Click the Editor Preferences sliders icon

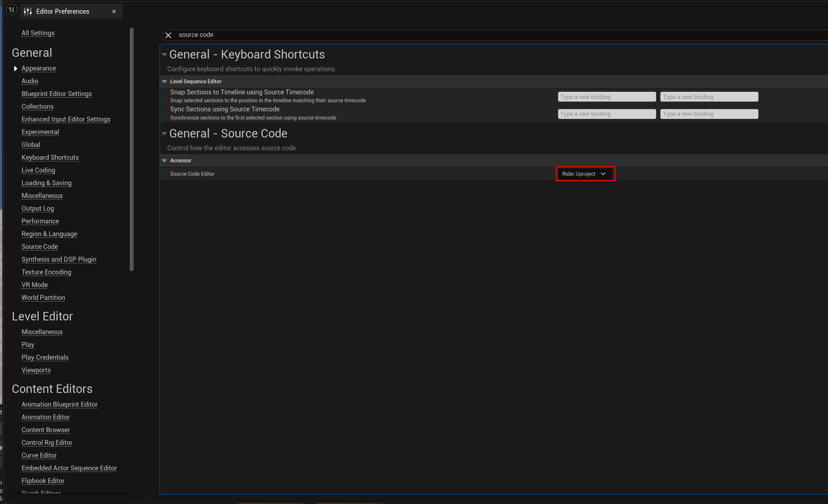point(28,11)
